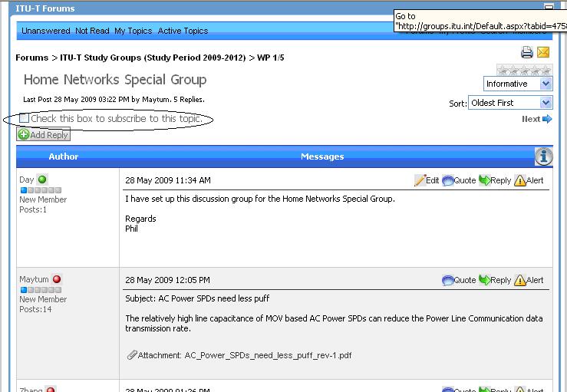Click the Posts:14 text under Maytum

[35, 309]
